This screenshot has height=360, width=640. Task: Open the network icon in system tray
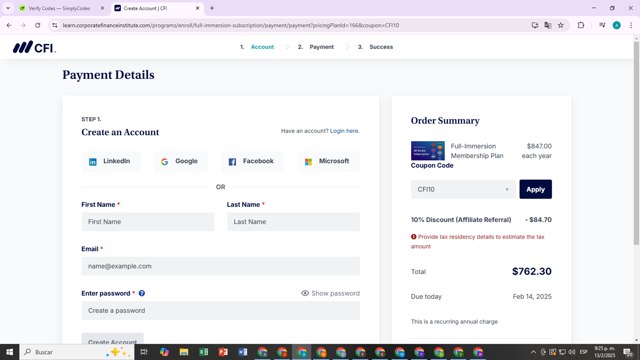pos(562,352)
